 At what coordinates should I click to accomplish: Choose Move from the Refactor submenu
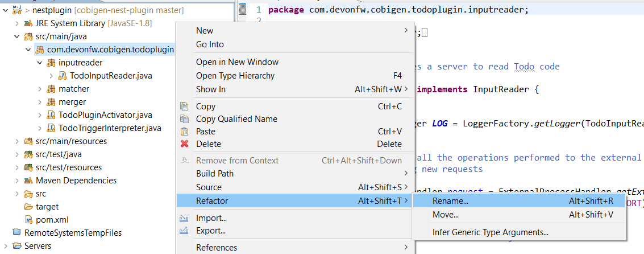click(445, 215)
